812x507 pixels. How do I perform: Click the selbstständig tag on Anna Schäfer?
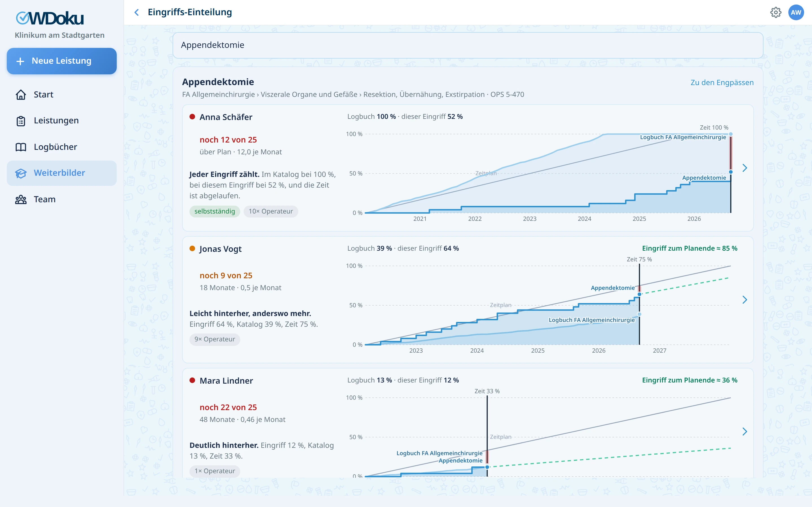215,211
